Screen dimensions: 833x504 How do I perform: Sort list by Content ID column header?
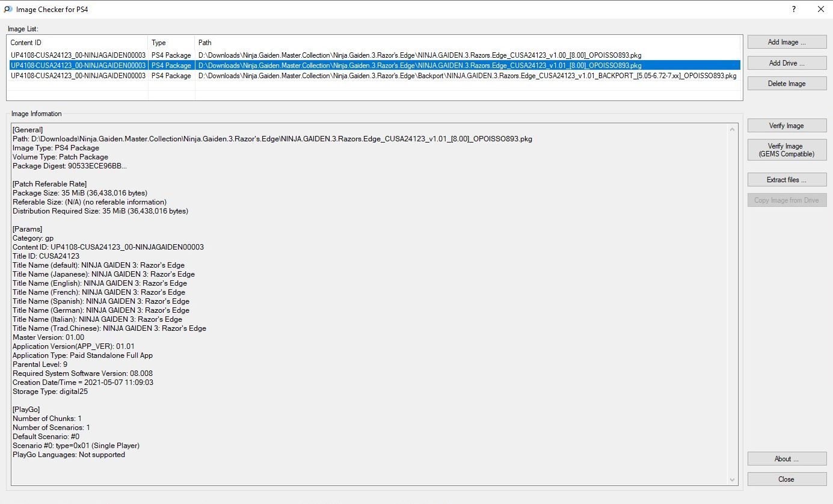point(77,43)
